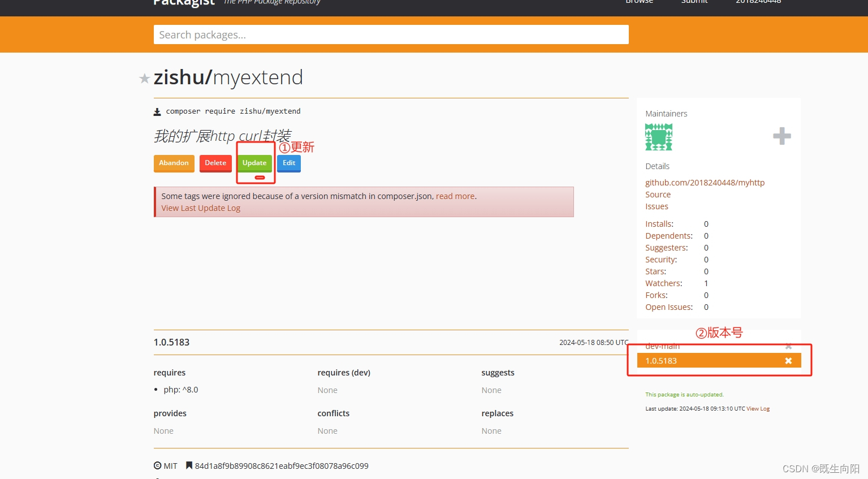The height and width of the screenshot is (479, 868).
Task: Open the Suggesters link
Action: pyautogui.click(x=666, y=248)
